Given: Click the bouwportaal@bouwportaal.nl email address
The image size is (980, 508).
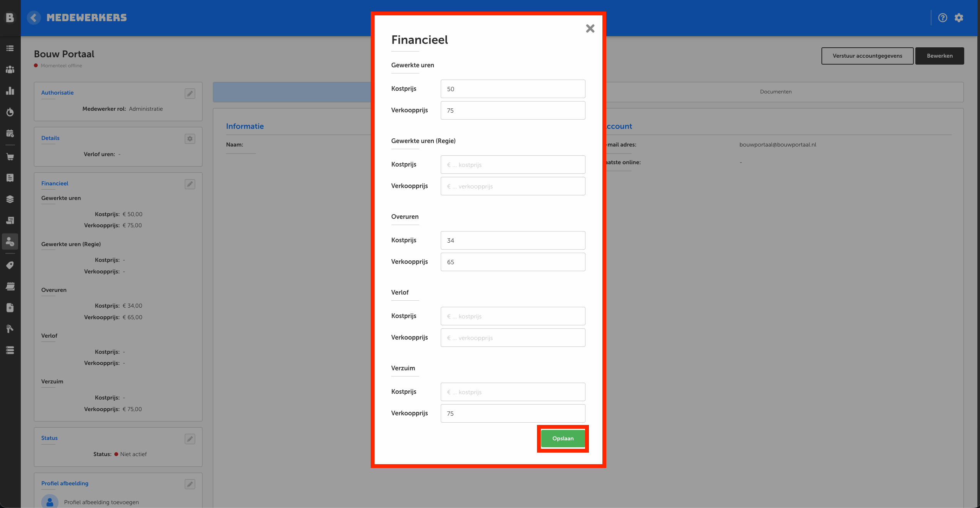Looking at the screenshot, I should pos(778,145).
